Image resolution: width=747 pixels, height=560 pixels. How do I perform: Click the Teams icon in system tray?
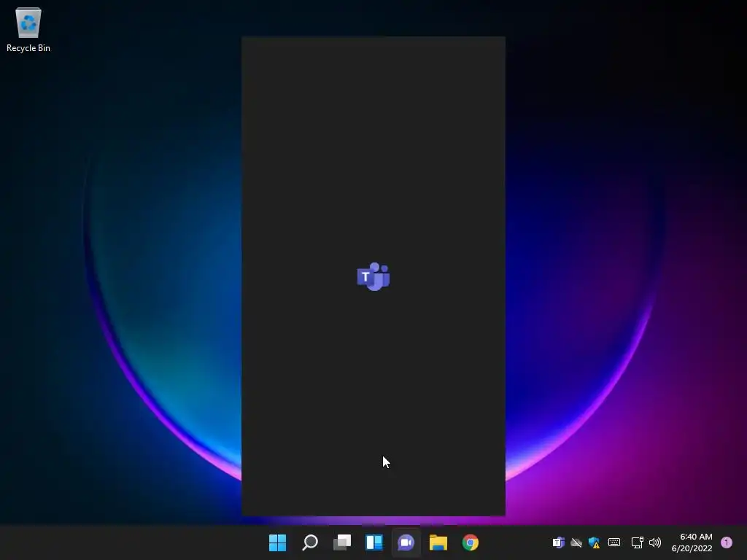click(x=558, y=542)
